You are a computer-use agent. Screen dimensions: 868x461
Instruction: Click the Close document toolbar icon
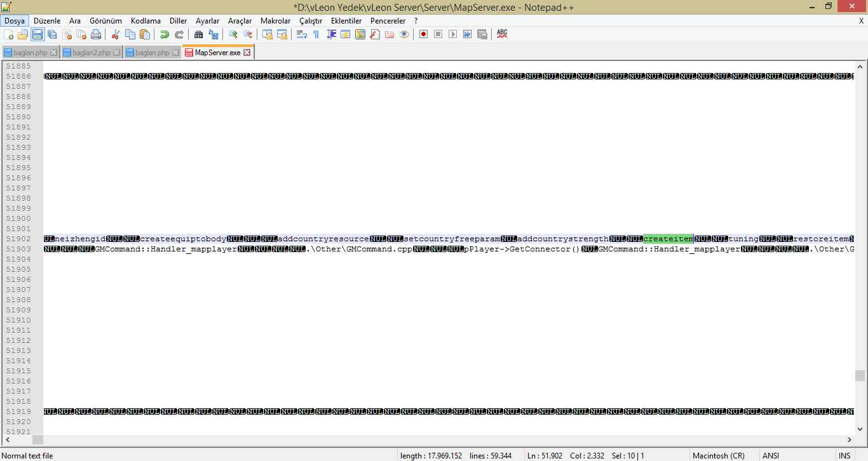tap(67, 34)
